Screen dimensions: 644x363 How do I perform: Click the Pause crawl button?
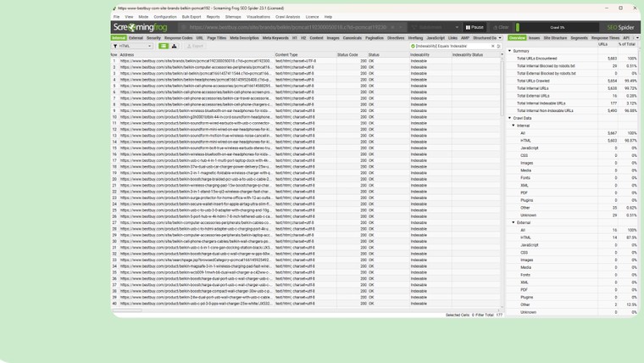(x=475, y=27)
